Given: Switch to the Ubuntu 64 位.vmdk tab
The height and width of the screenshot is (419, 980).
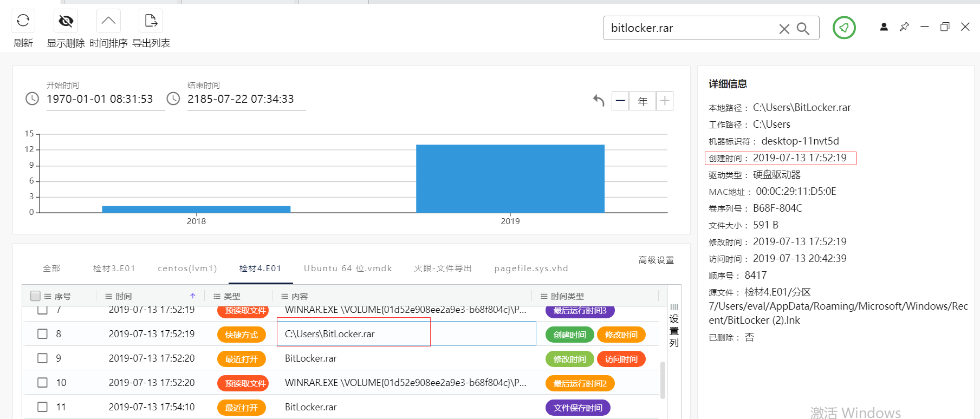Looking at the screenshot, I should coord(348,269).
